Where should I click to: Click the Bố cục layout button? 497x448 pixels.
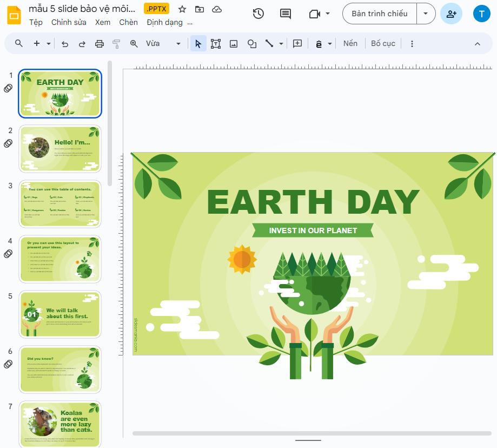(383, 43)
